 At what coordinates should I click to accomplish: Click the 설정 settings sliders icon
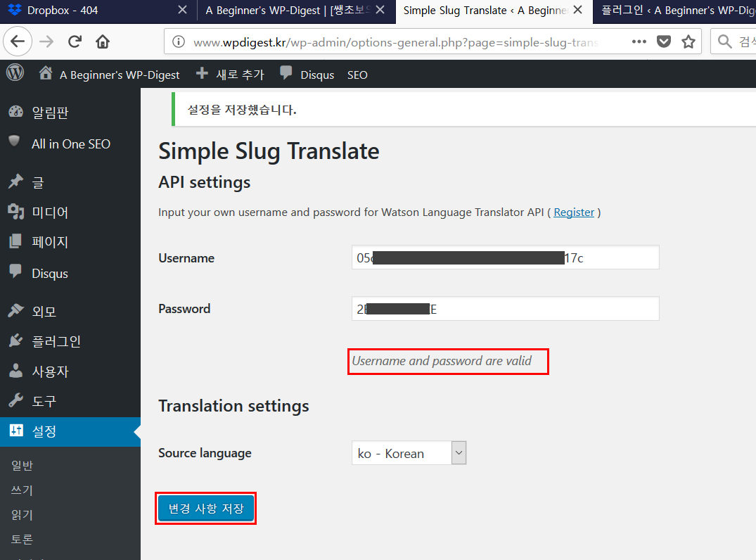16,431
